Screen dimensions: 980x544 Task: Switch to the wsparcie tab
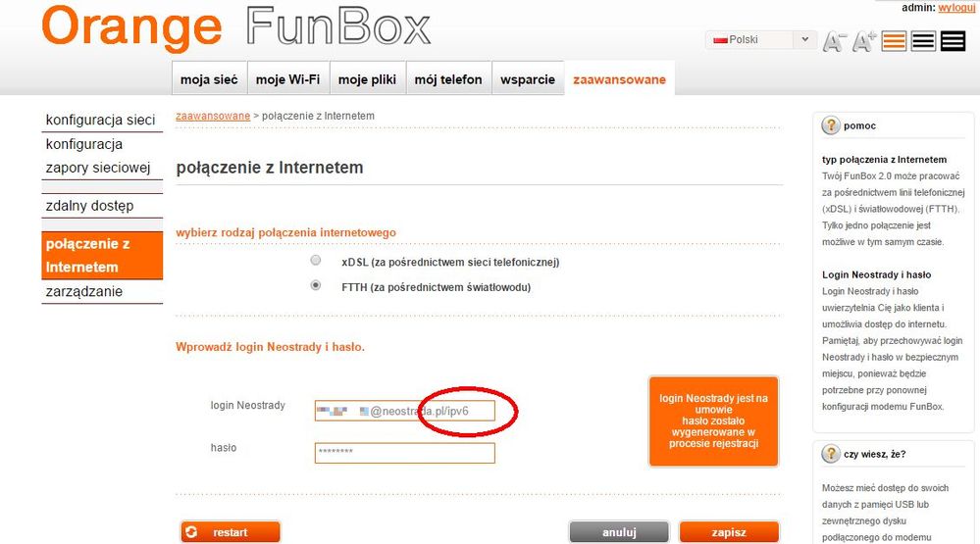click(x=528, y=78)
